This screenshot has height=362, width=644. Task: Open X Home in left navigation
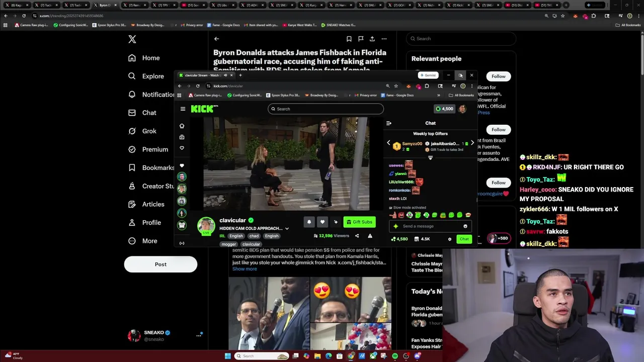[144, 58]
